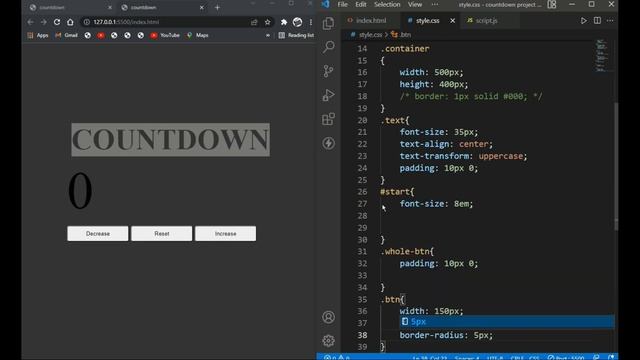The width and height of the screenshot is (640, 360).
Task: Open the Reading list
Action: pos(296,36)
